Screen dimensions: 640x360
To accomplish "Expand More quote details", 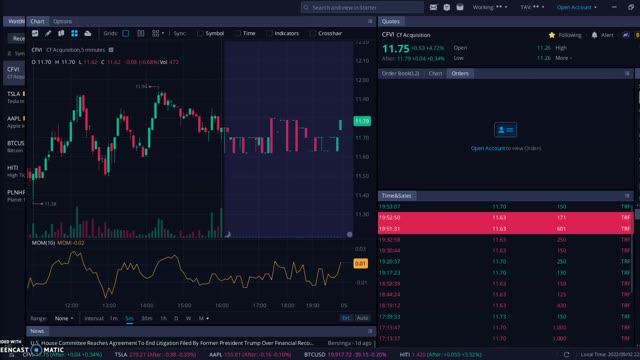I will (563, 58).
